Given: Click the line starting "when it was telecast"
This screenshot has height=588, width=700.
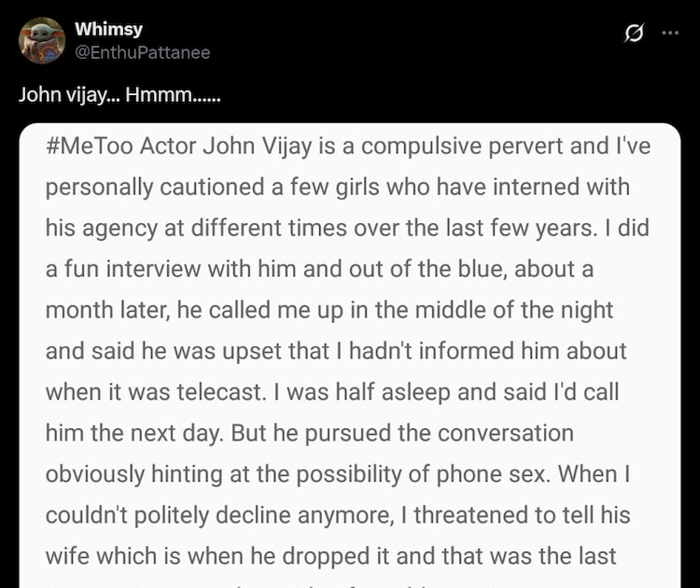Looking at the screenshot, I should tap(333, 392).
